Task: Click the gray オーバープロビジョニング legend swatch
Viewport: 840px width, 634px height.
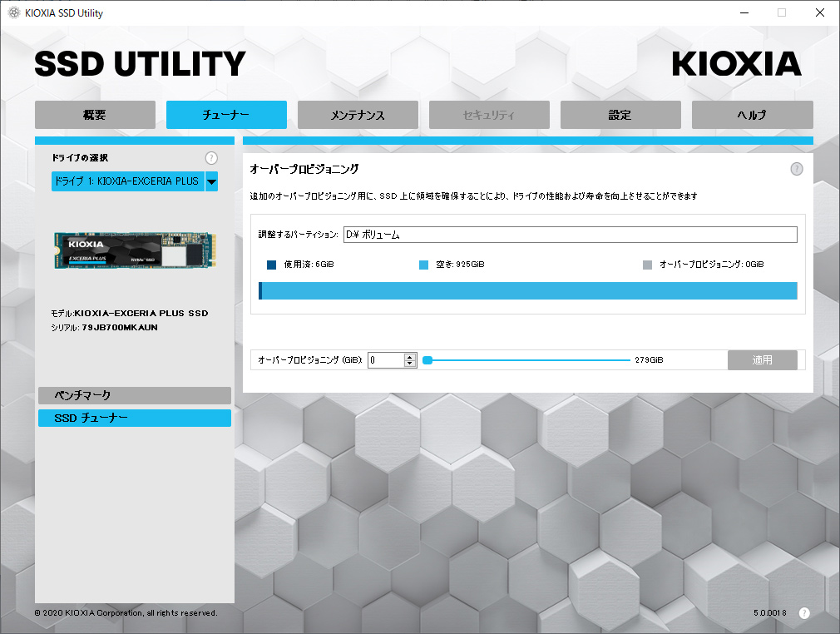Action: (647, 265)
